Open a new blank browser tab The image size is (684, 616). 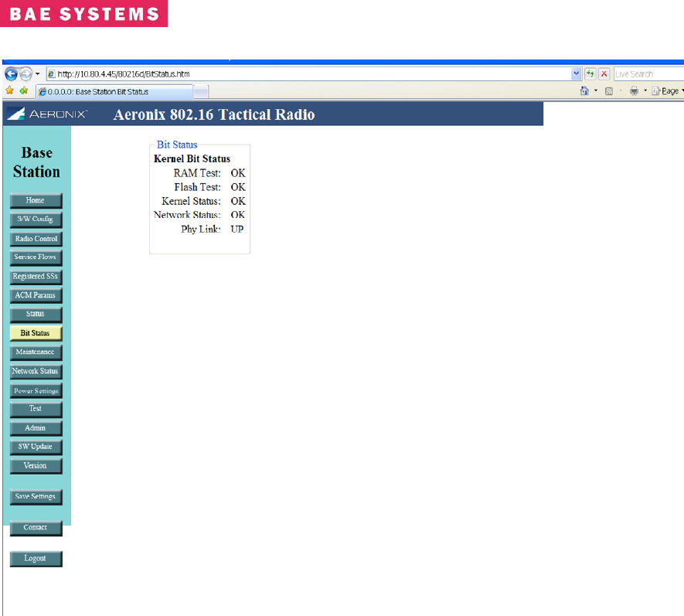(201, 92)
